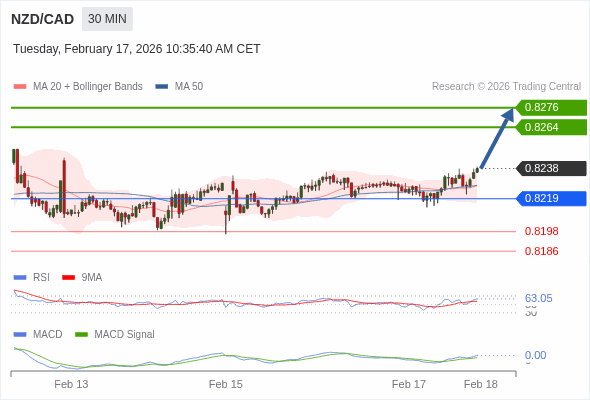The image size is (590, 400).
Task: Click the MACD Signal legend label
Action: (x=124, y=335)
